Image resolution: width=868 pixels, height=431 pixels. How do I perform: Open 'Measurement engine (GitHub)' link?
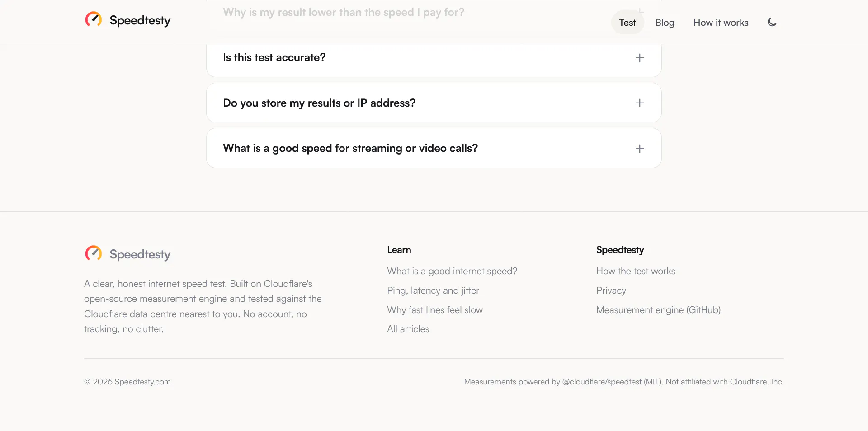658,310
